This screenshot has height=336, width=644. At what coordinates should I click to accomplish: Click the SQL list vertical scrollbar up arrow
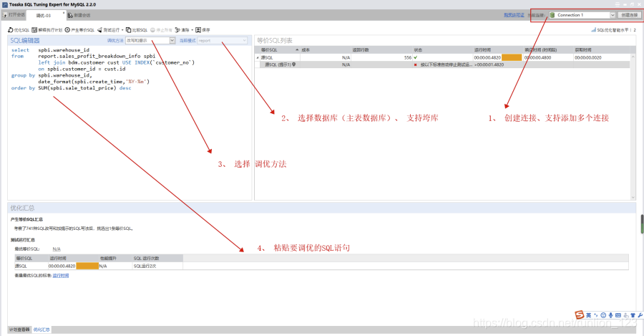tap(633, 57)
